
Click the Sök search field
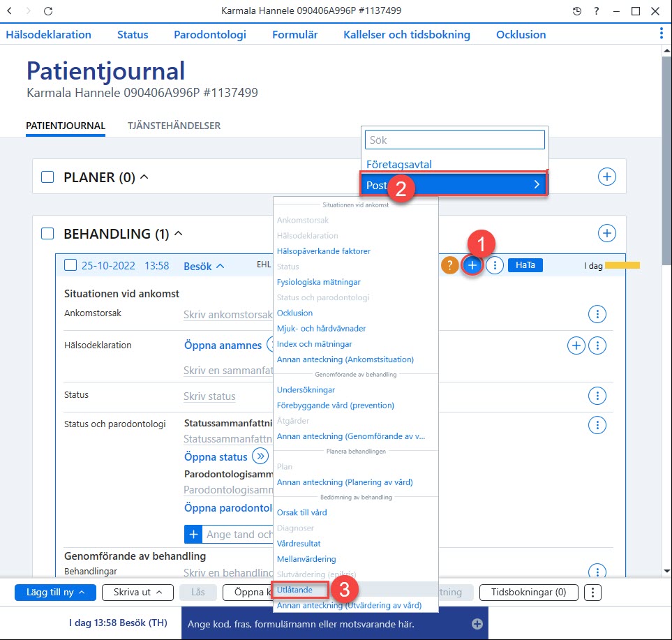click(455, 140)
